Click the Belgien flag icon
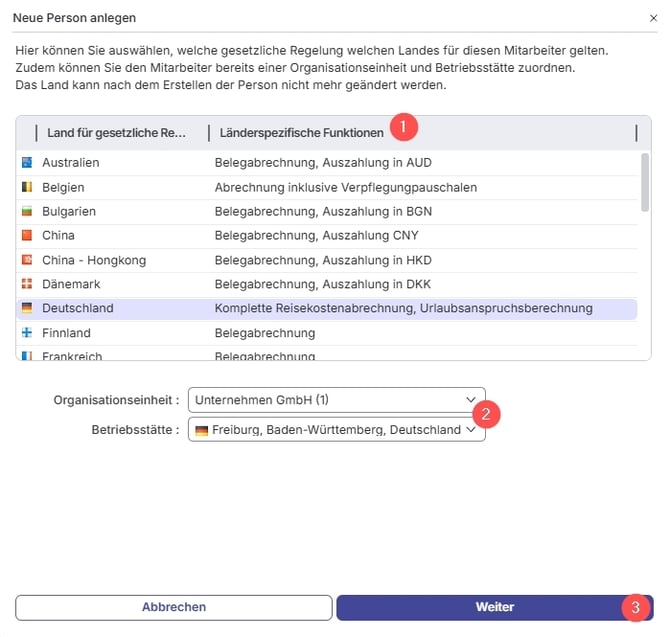Screen dimensions: 670x637 [27, 187]
